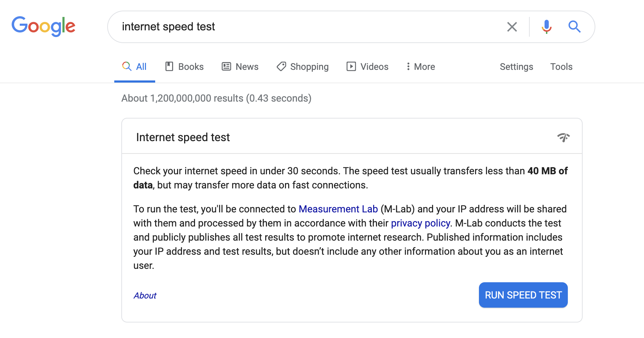Click the magnifying glass search icon
Image resolution: width=644 pixels, height=338 pixels.
click(574, 27)
